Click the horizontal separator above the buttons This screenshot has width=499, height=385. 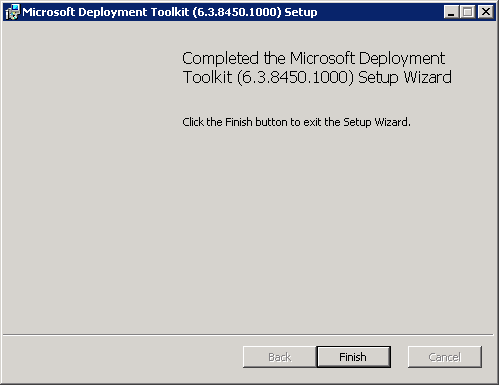248,334
